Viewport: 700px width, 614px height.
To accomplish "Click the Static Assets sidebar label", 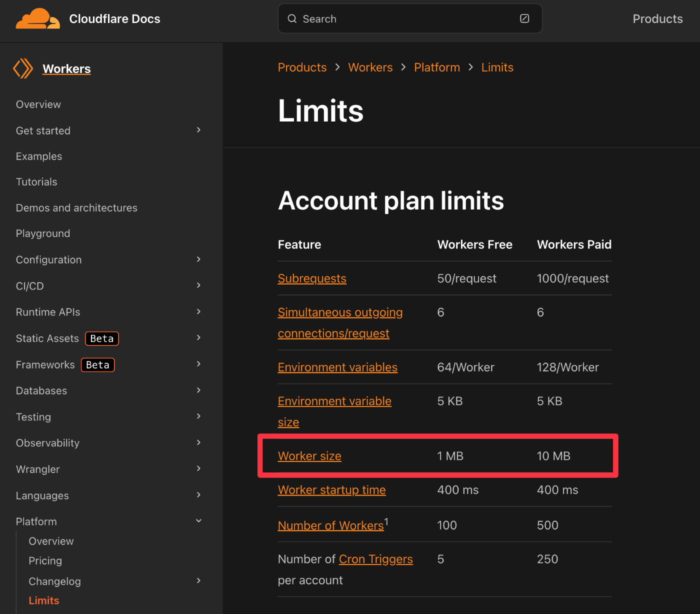I will tap(47, 338).
